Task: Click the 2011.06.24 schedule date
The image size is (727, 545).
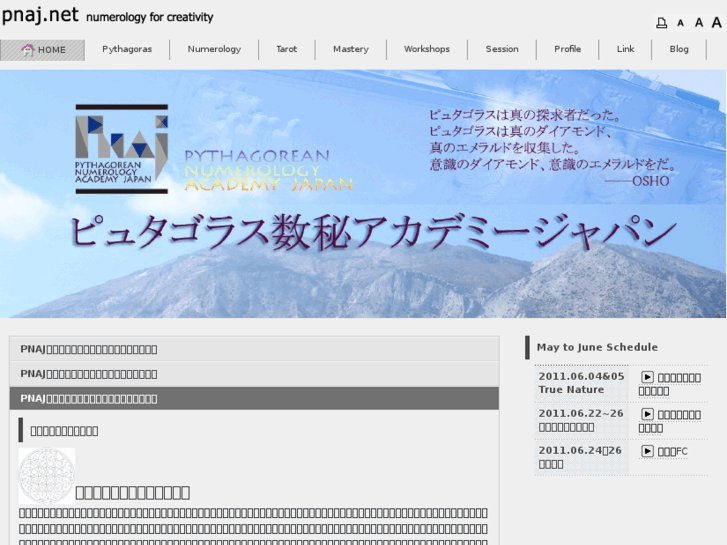Action: [580, 451]
